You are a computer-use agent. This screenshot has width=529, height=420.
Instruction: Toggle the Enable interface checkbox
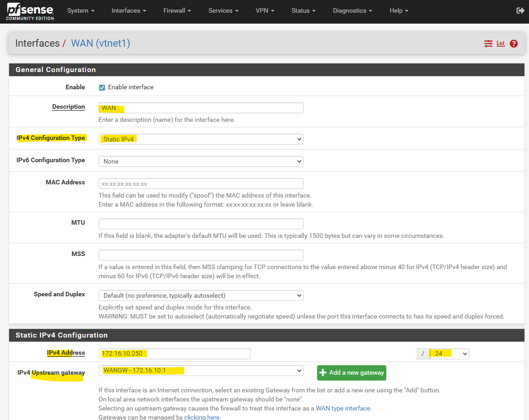102,87
